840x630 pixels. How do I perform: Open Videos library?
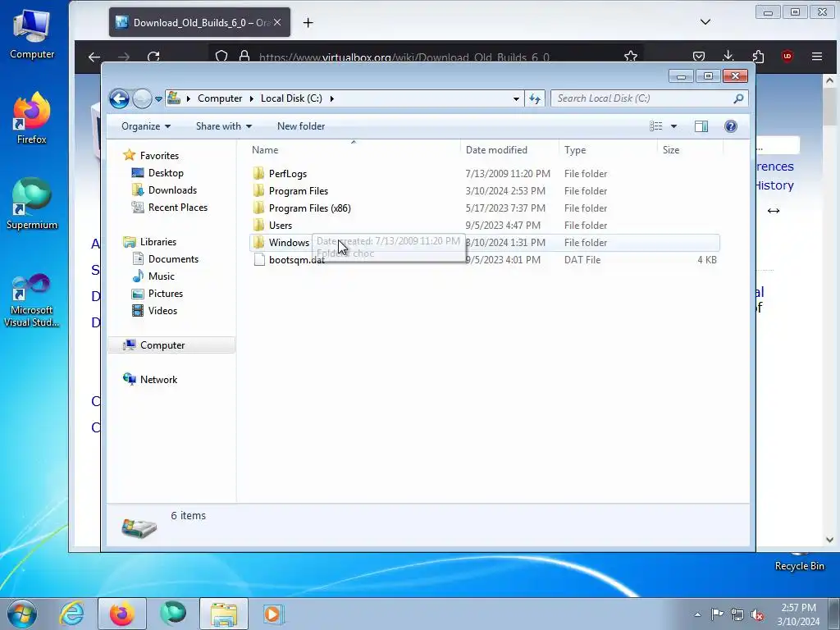pos(162,311)
